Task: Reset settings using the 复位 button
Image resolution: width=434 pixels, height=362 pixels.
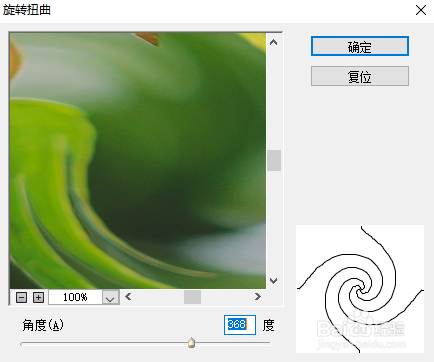Action: pyautogui.click(x=360, y=76)
